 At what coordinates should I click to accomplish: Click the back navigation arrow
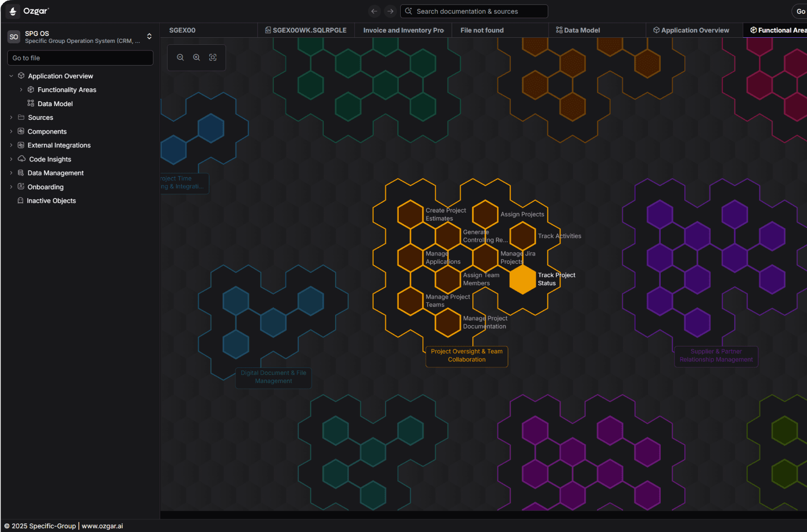(x=374, y=11)
